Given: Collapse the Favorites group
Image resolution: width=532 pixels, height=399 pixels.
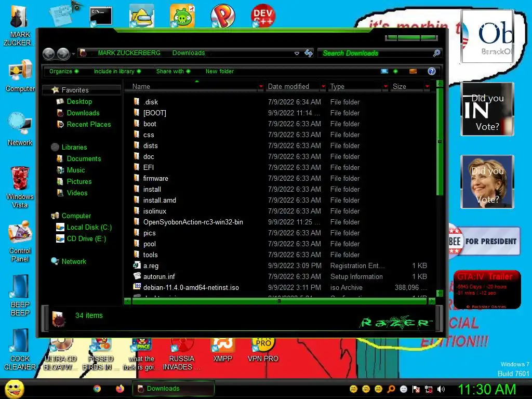Looking at the screenshot, I should [x=75, y=90].
